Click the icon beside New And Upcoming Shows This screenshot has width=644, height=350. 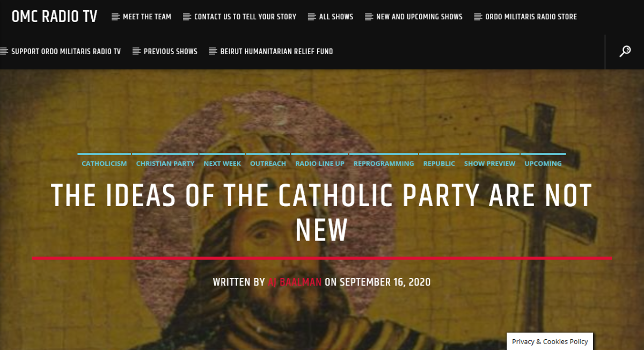(369, 17)
